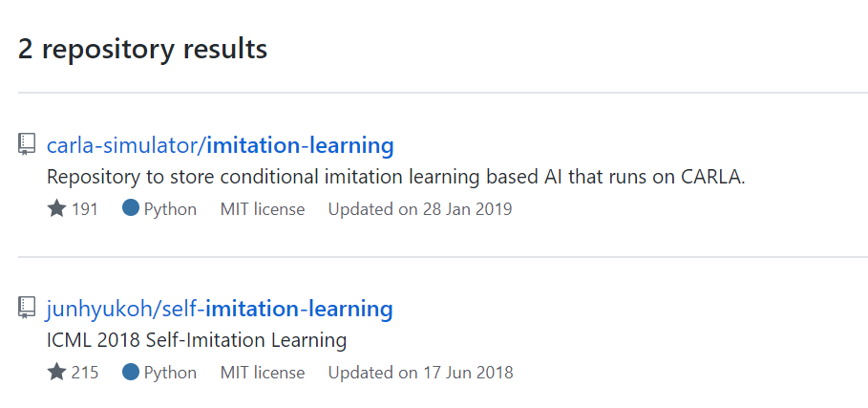
Task: Open the junhyukoh/self-imitation-learning repository
Action: click(220, 309)
